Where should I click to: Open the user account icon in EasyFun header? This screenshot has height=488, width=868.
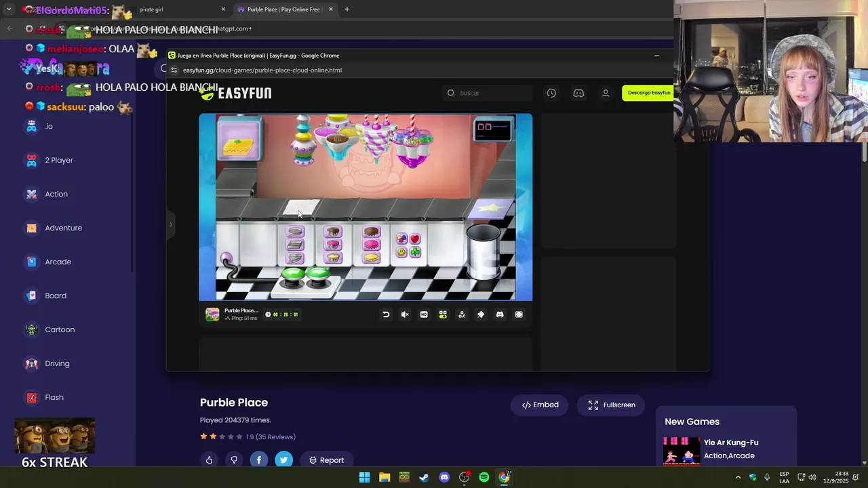click(x=606, y=93)
